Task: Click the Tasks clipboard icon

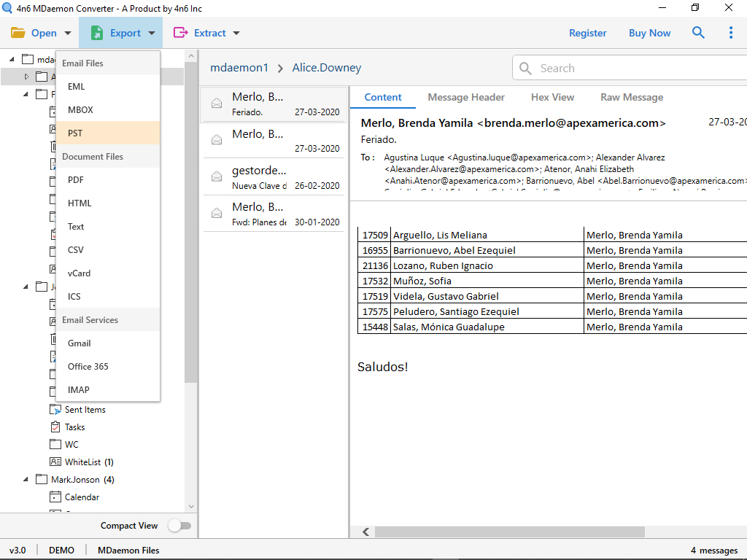Action: pos(55,427)
